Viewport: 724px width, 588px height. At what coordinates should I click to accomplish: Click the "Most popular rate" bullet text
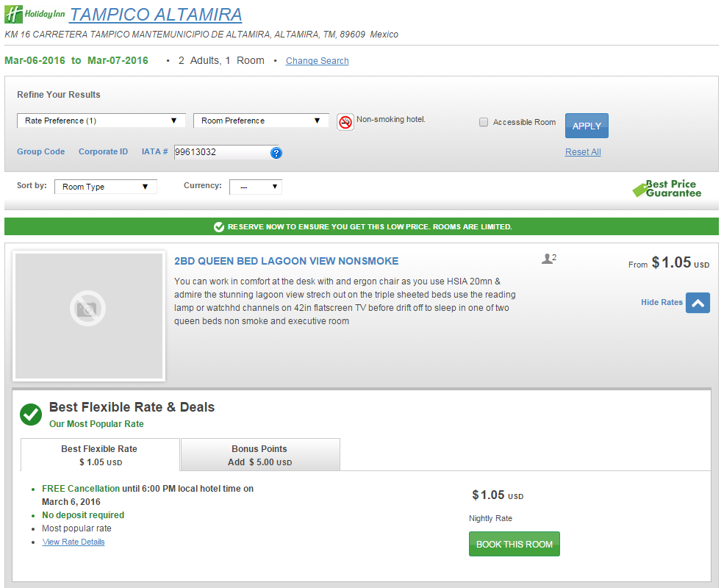76,528
